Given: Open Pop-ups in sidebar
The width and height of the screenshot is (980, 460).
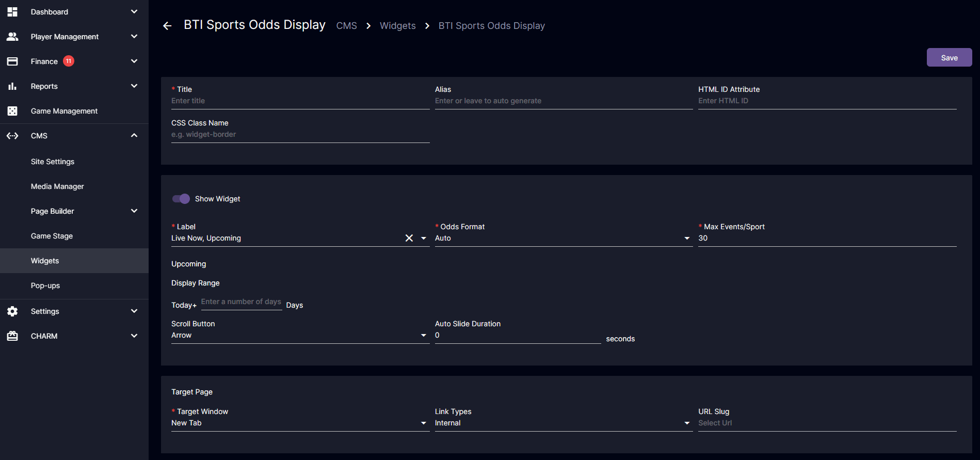Looking at the screenshot, I should click(x=45, y=285).
